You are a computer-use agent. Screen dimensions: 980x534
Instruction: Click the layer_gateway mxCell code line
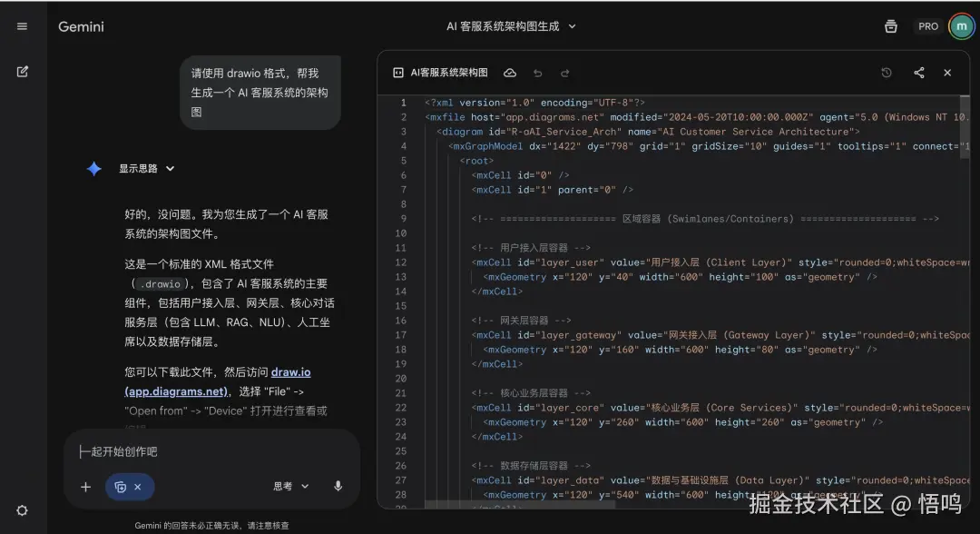[x=719, y=334]
